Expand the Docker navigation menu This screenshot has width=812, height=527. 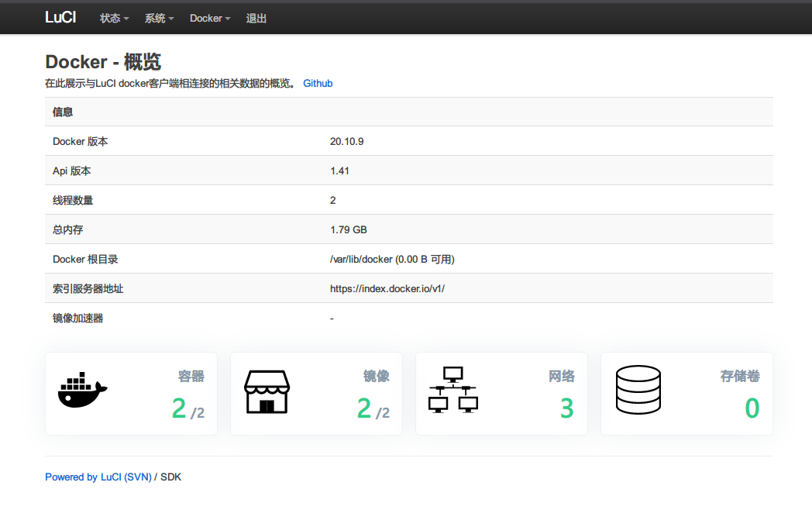(210, 18)
